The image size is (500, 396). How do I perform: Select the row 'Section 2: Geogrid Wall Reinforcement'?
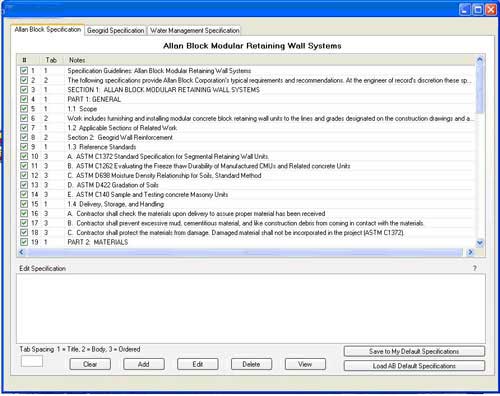247,137
